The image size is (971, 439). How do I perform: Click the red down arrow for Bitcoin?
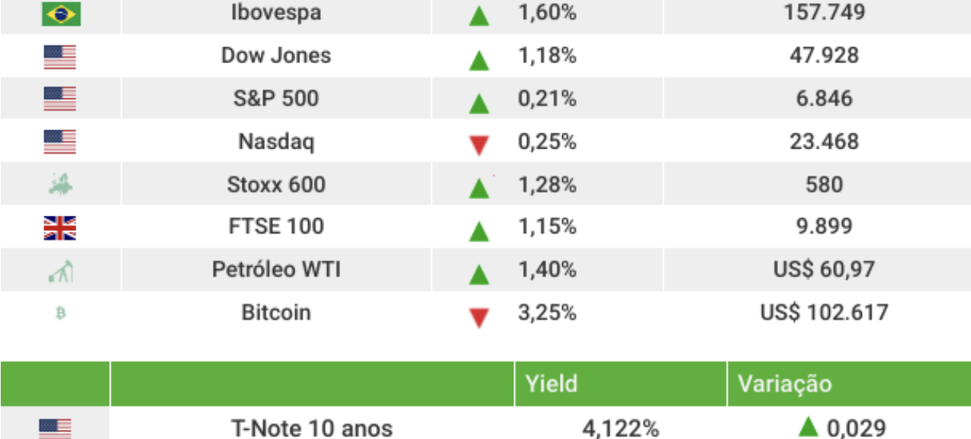(x=479, y=317)
